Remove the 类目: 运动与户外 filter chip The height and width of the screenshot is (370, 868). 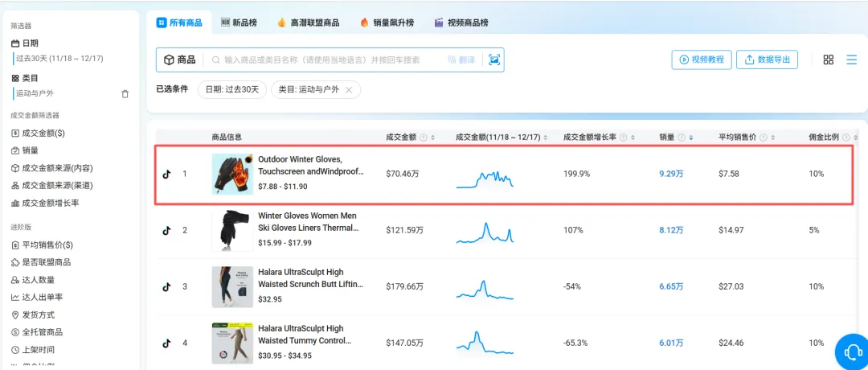point(349,89)
